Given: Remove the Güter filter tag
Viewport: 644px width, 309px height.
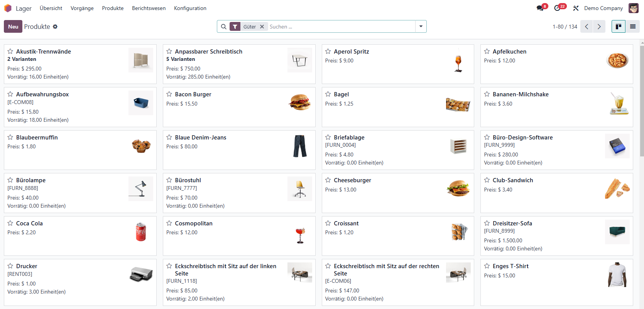Looking at the screenshot, I should [262, 27].
